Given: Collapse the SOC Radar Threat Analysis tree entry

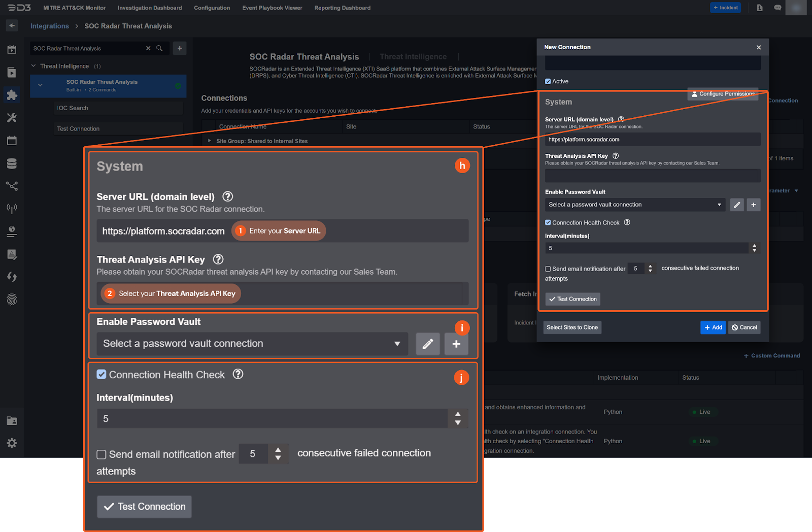Looking at the screenshot, I should pyautogui.click(x=40, y=84).
